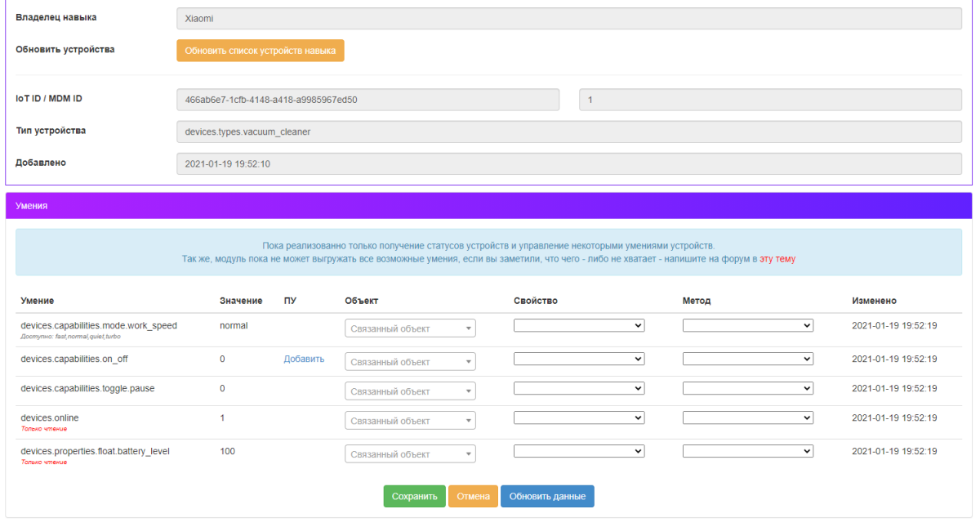Click the Тип устройства field with vacuum_cleaner
Image resolution: width=980 pixels, height=527 pixels.
point(568,131)
